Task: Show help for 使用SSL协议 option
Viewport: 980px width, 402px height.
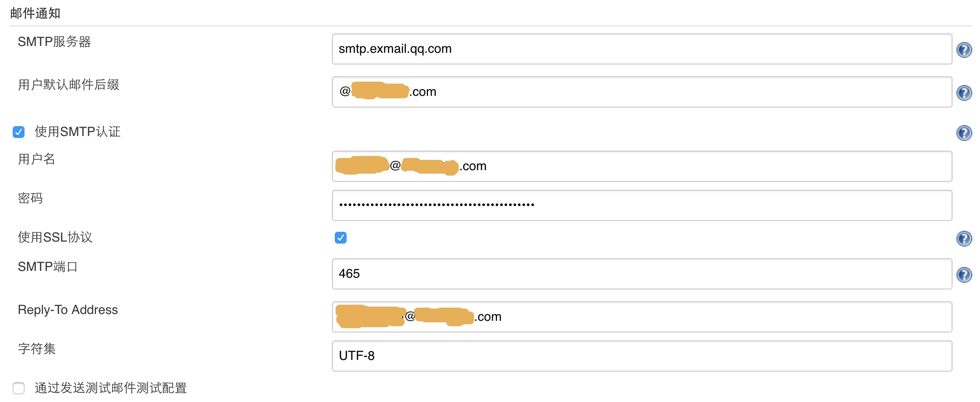Action: tap(964, 239)
